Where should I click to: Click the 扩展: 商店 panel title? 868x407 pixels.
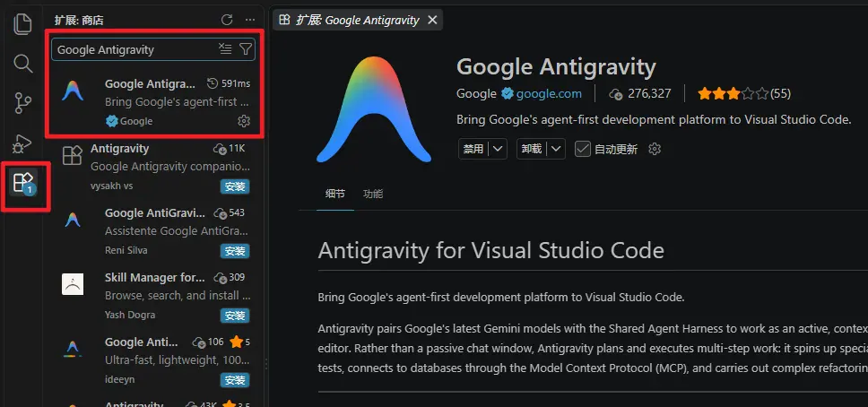(79, 21)
